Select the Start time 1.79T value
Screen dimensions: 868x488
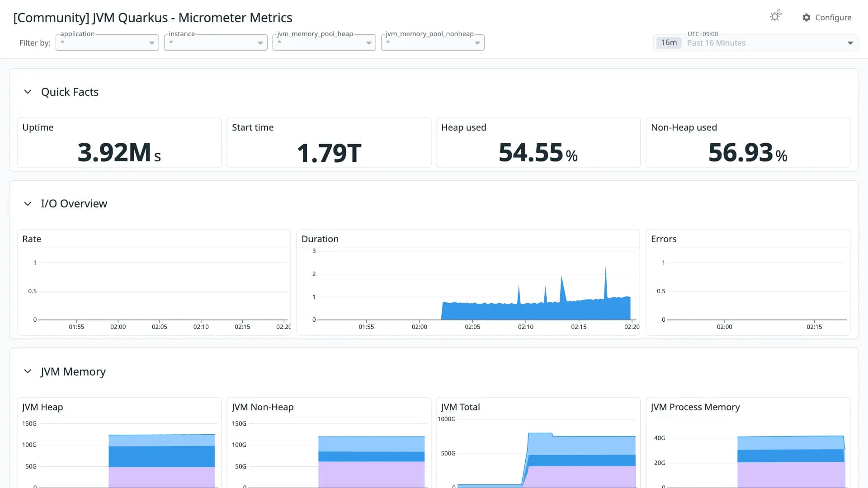329,153
